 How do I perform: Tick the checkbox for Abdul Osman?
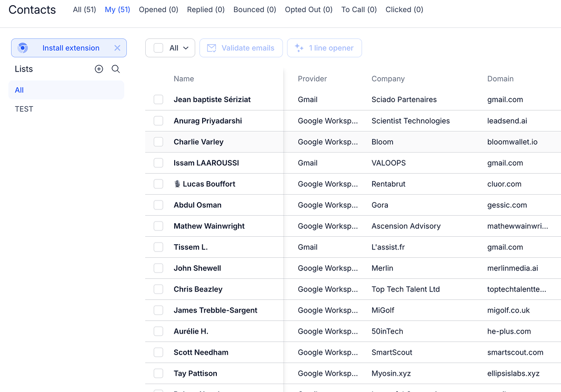pyautogui.click(x=158, y=205)
